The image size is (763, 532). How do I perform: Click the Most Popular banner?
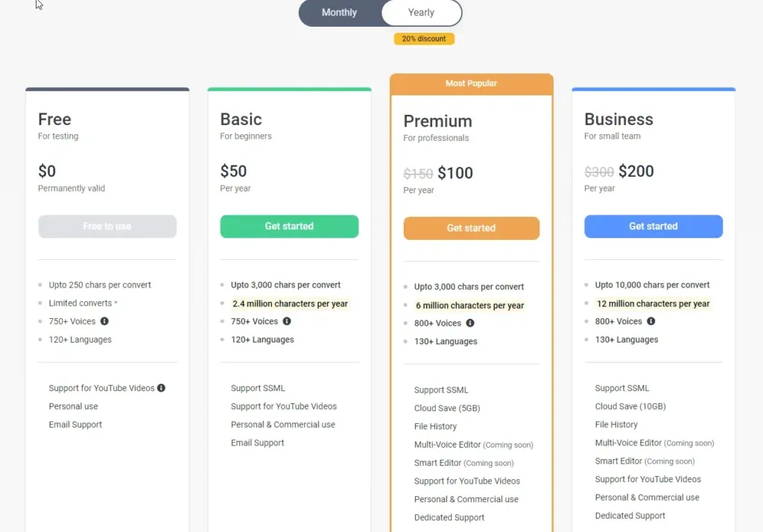pyautogui.click(x=471, y=83)
